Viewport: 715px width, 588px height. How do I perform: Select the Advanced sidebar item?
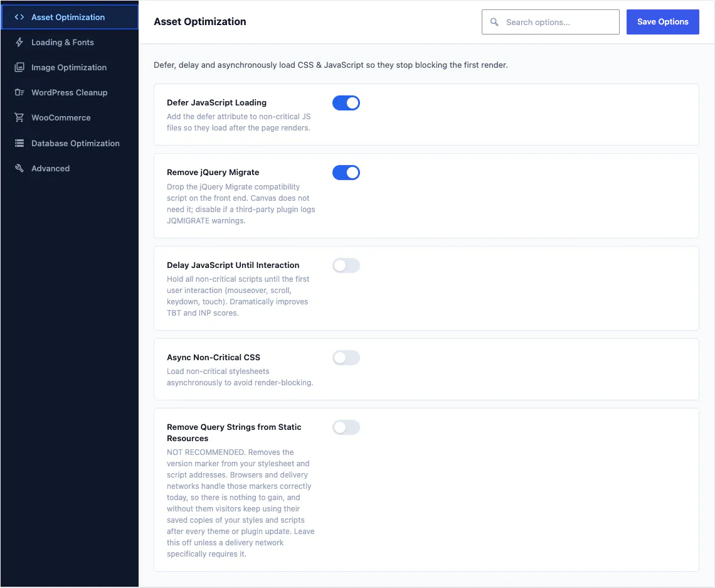point(70,168)
